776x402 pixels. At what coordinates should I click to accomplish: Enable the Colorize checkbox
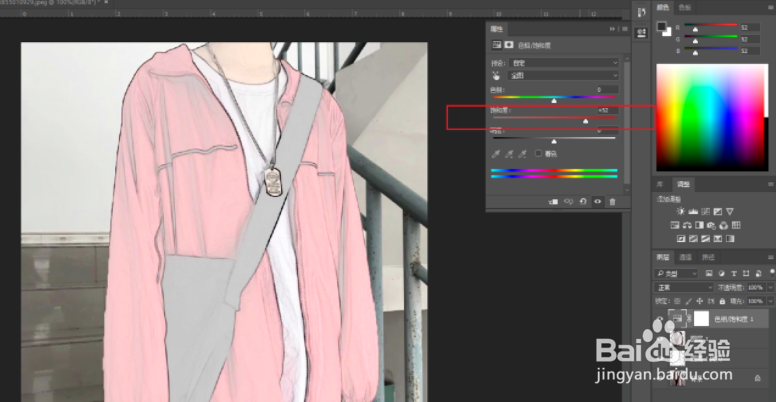(x=538, y=153)
